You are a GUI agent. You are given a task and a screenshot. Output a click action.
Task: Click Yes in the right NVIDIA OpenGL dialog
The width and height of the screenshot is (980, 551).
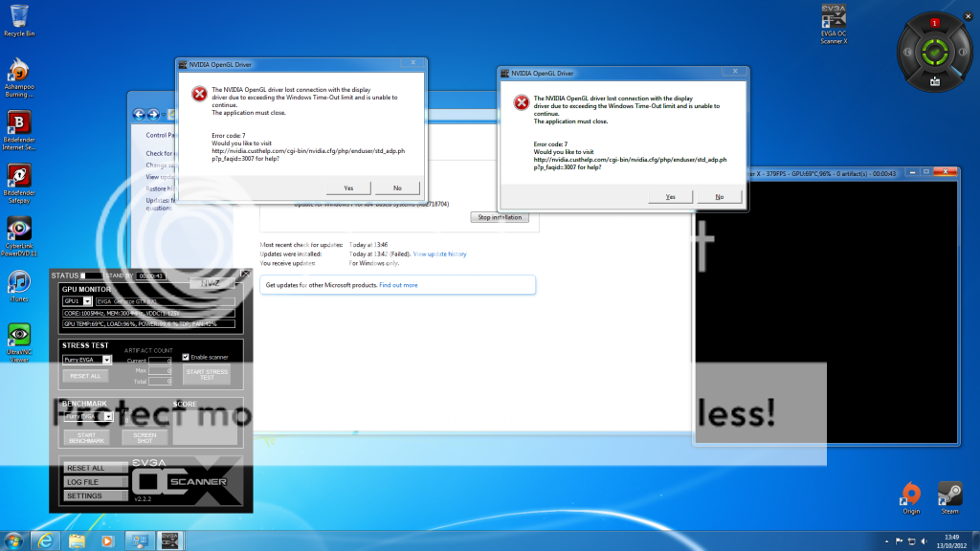pos(670,197)
